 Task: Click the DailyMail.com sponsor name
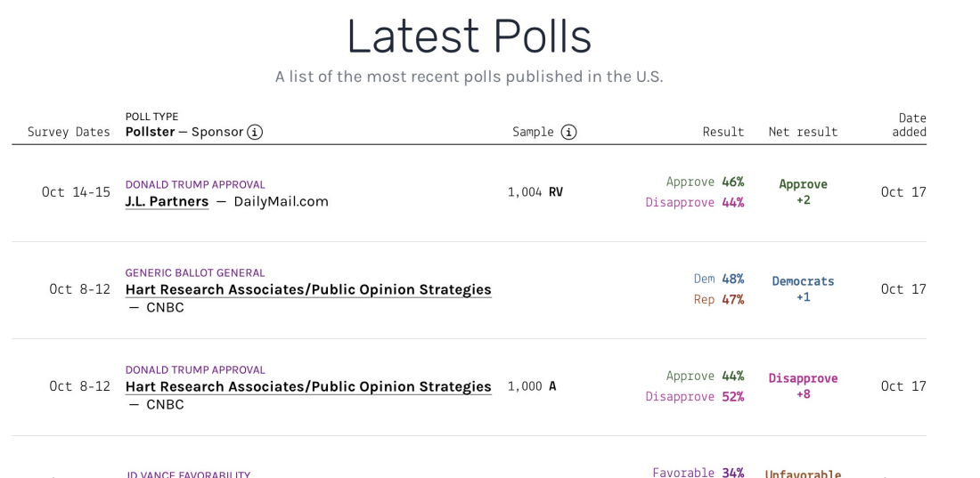[281, 201]
